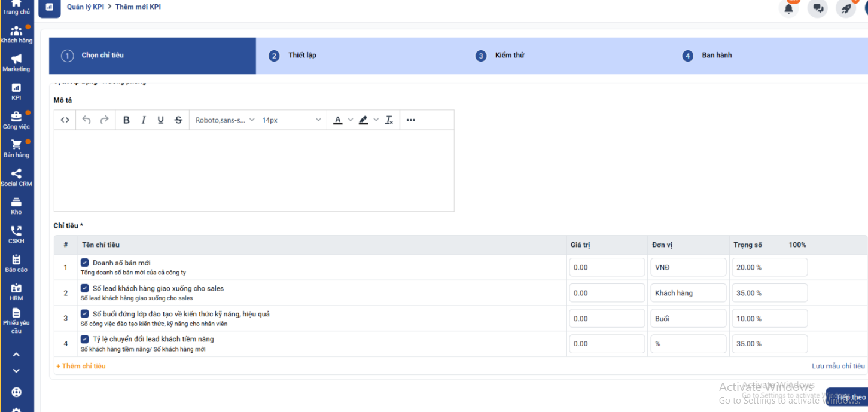Click the source code view icon
Screen dimensions: 868x412
[65, 120]
